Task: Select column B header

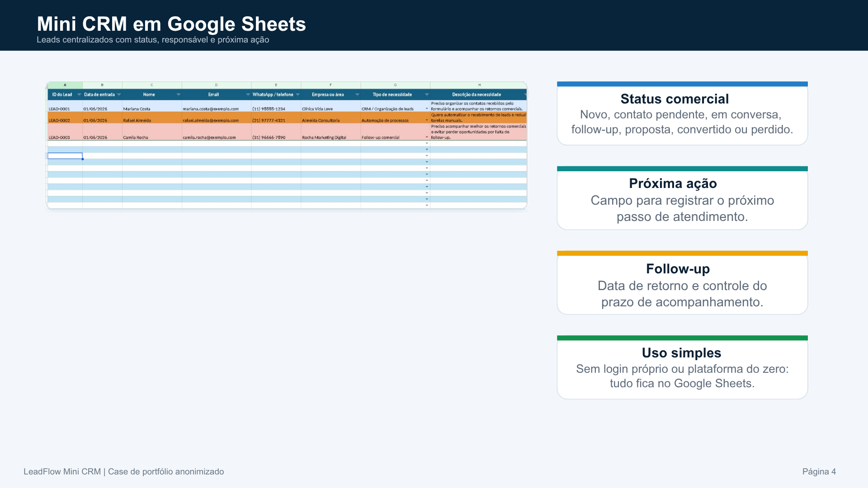Action: [x=102, y=85]
